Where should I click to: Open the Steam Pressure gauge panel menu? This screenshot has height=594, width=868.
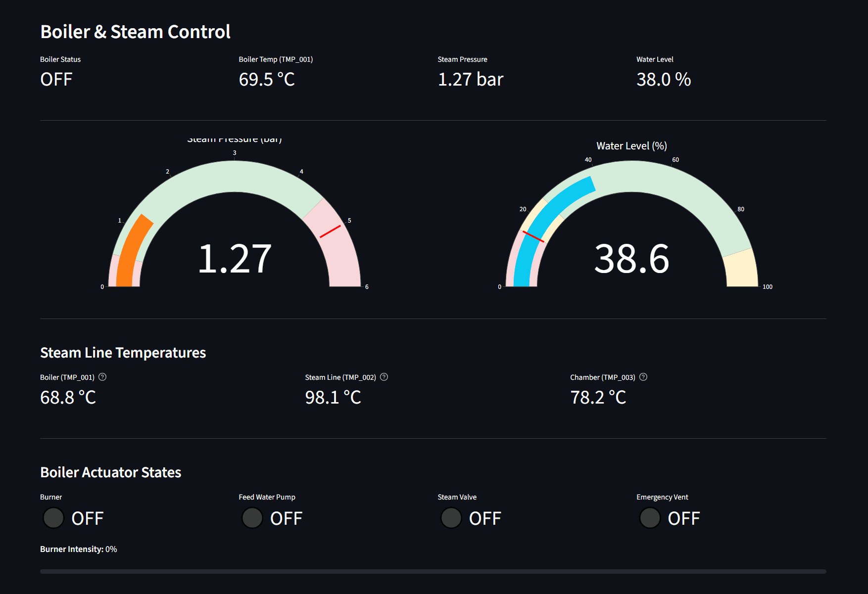234,139
